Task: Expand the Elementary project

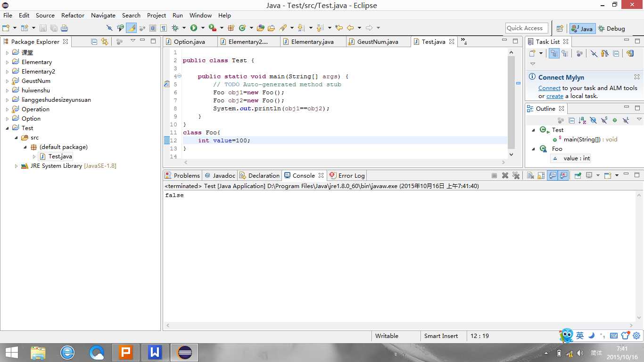Action: (7, 62)
